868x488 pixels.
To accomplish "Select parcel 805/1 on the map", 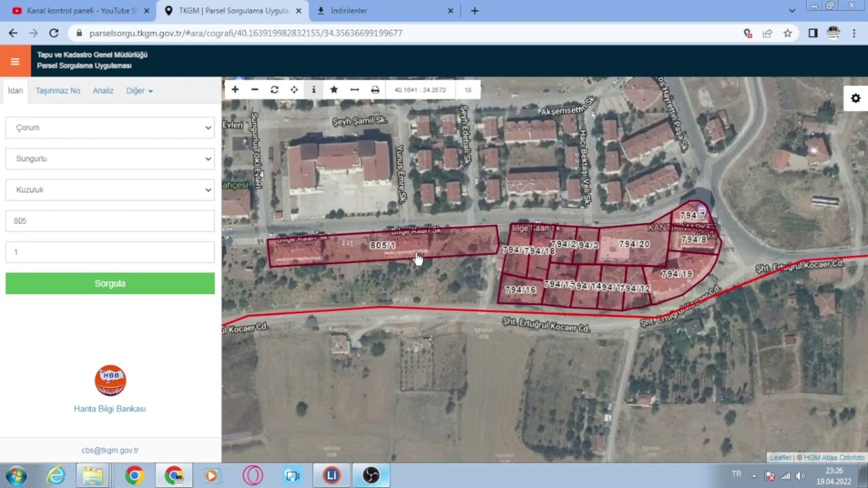I will pos(383,245).
